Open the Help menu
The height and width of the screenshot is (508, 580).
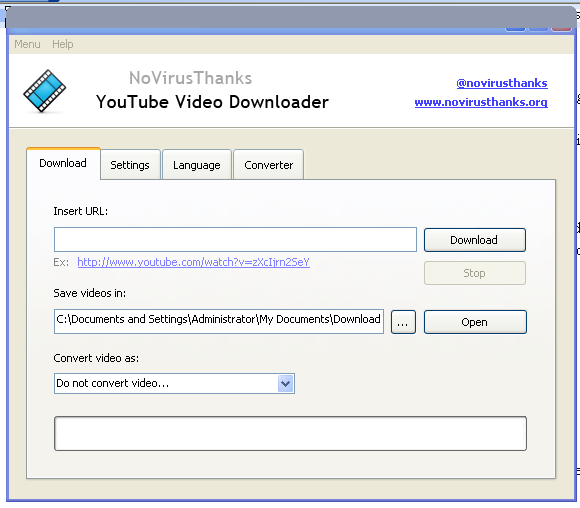click(63, 44)
